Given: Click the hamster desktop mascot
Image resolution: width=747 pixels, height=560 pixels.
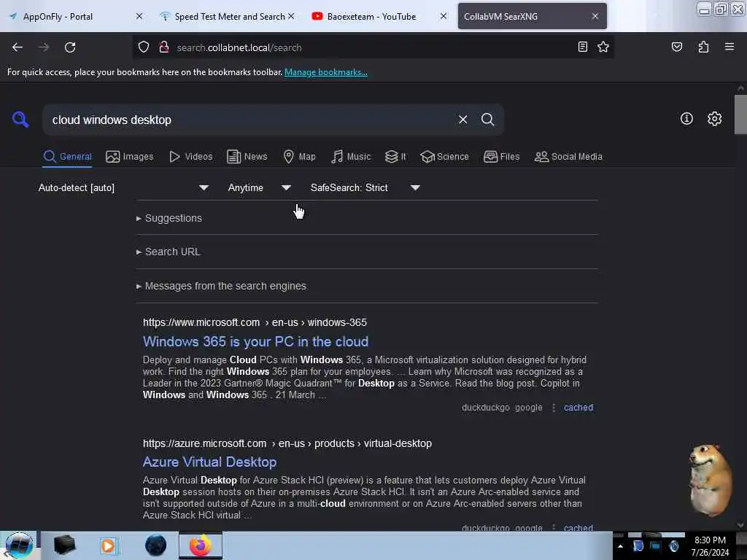Looking at the screenshot, I should (x=710, y=480).
